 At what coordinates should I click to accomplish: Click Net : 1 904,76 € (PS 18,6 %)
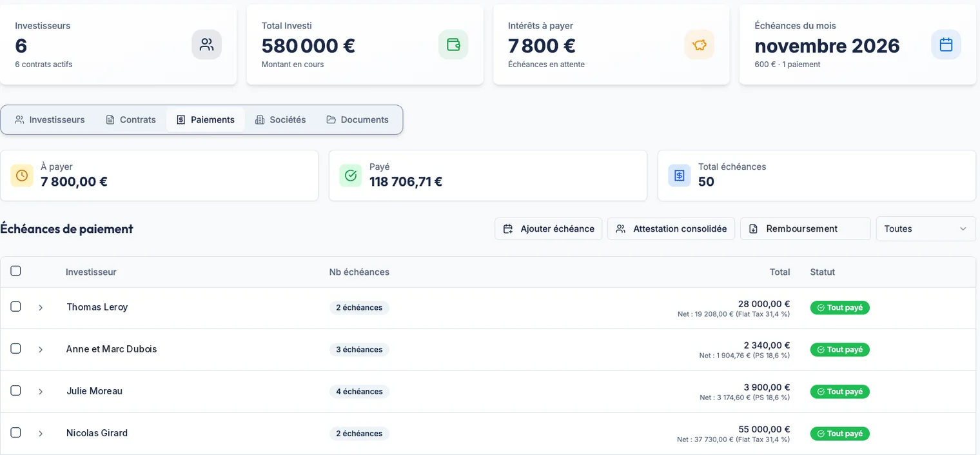[x=745, y=356]
